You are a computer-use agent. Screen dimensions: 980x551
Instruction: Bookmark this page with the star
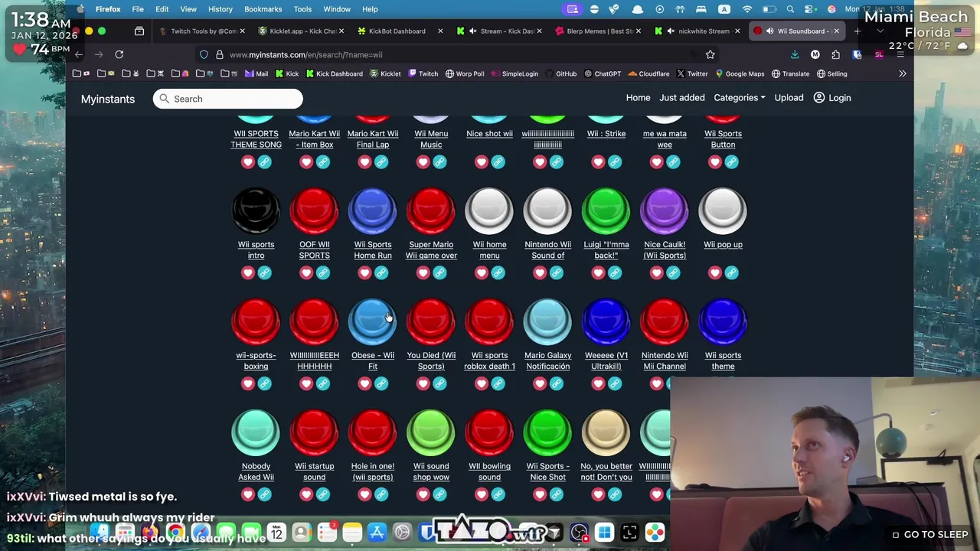(x=710, y=55)
